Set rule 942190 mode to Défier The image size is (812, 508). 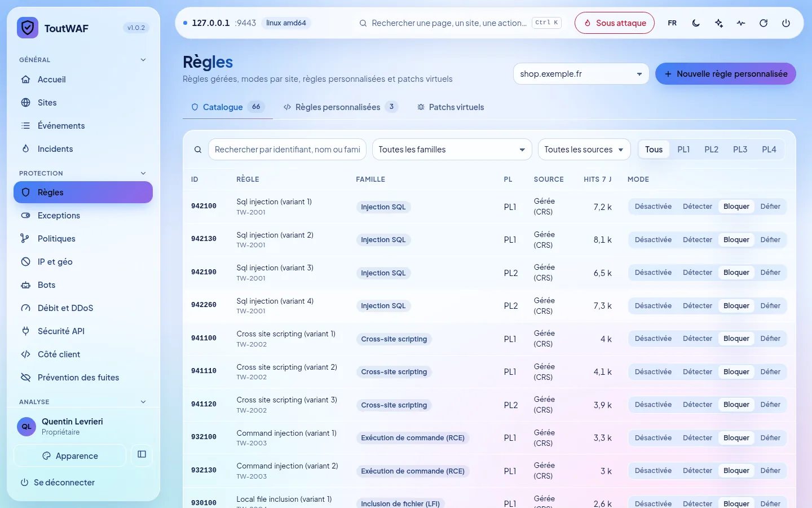[x=770, y=273]
